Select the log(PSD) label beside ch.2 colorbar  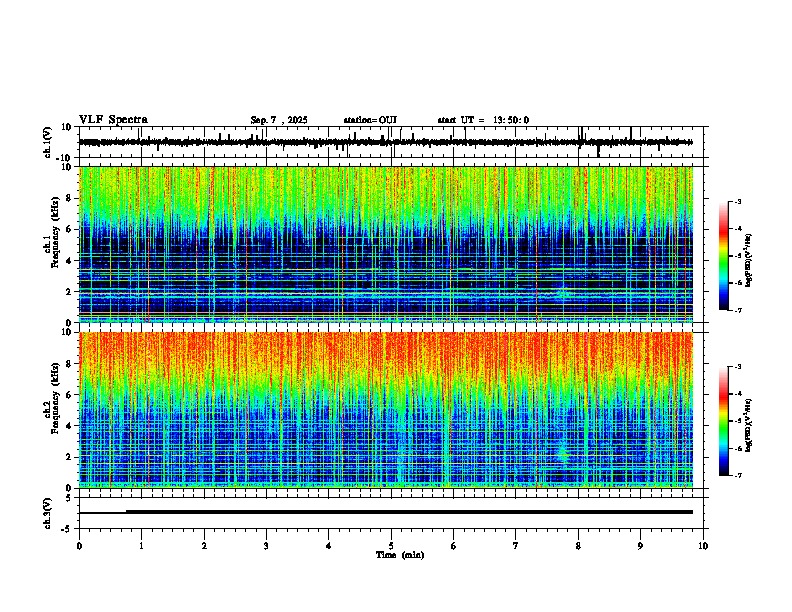click(x=749, y=425)
